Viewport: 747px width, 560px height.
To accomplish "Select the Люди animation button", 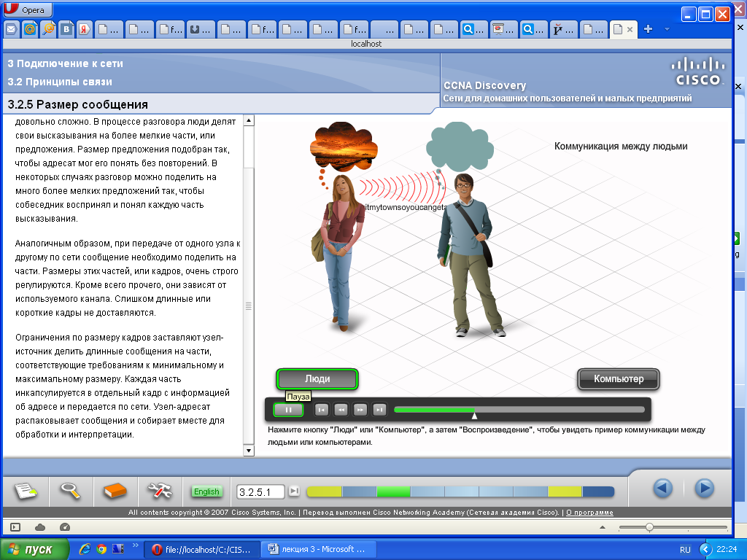I will (317, 379).
